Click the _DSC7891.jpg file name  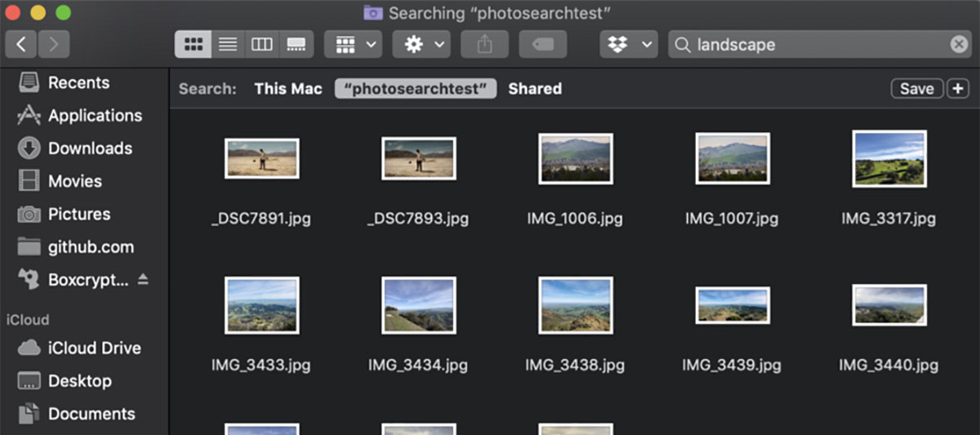261,219
